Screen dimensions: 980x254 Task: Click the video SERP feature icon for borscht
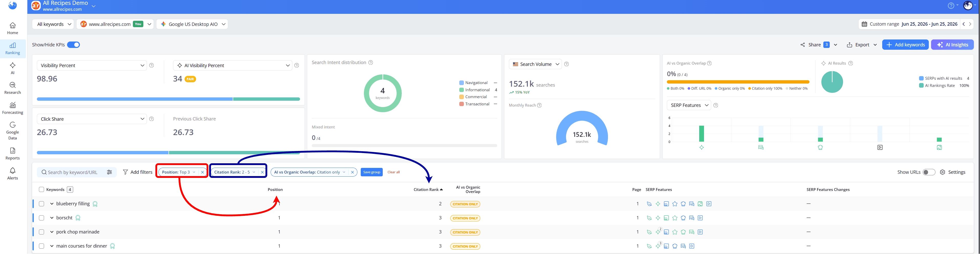point(700,218)
